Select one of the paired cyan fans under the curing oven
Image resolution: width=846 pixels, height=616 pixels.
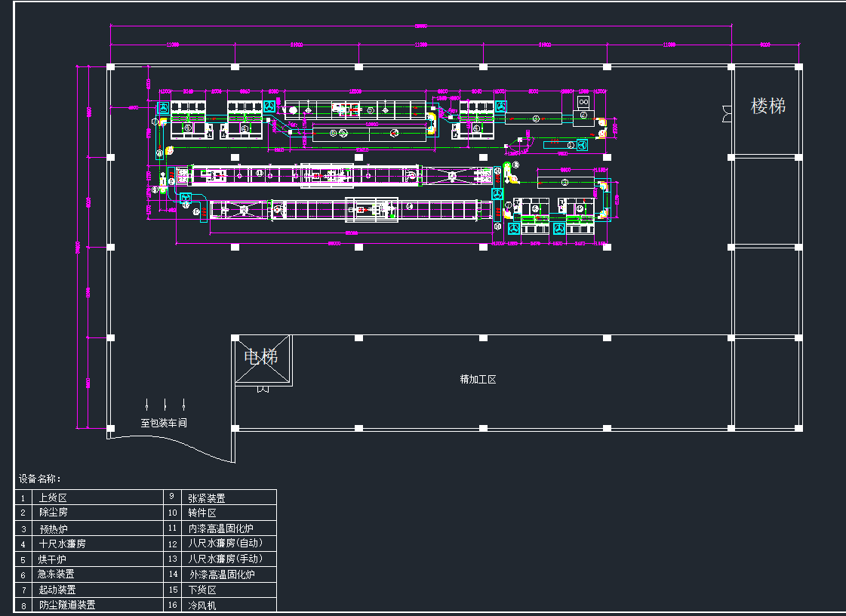[x=515, y=229]
